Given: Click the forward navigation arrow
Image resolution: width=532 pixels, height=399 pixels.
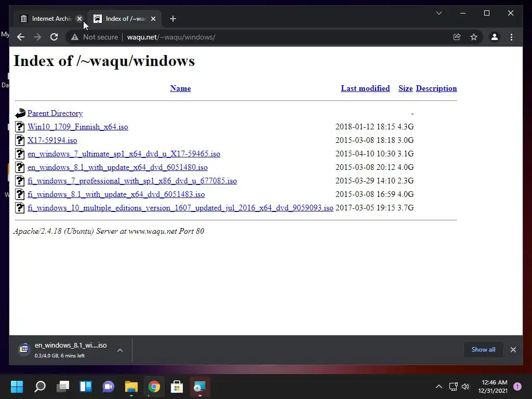Looking at the screenshot, I should (x=37, y=37).
